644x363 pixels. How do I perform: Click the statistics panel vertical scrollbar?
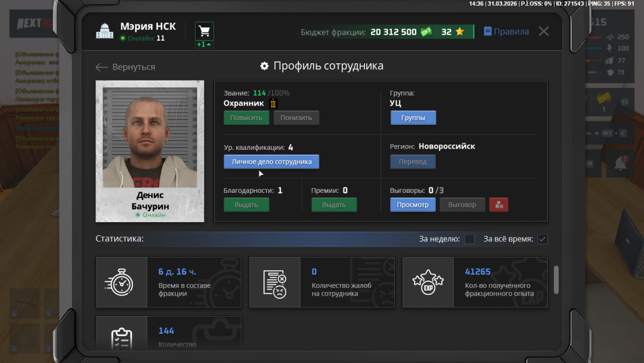coord(556,279)
